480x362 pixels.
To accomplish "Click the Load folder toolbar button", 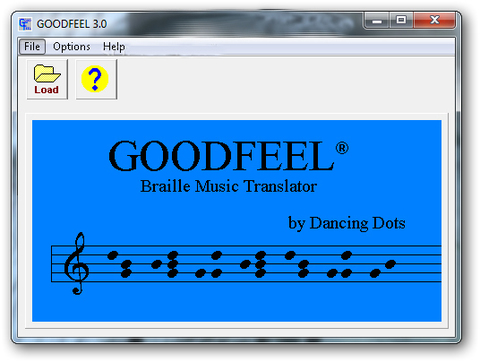I will [47, 79].
